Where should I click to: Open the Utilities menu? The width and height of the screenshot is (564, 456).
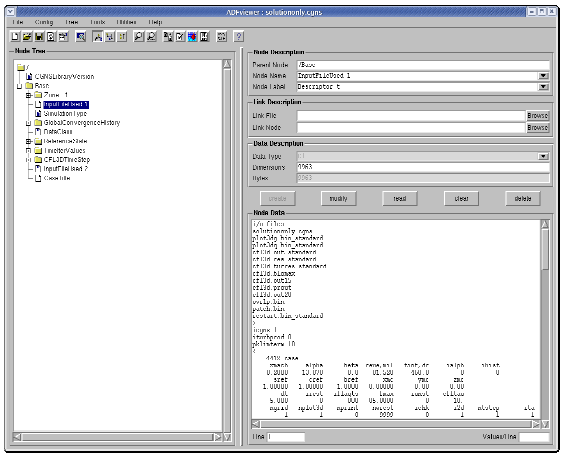[x=126, y=22]
